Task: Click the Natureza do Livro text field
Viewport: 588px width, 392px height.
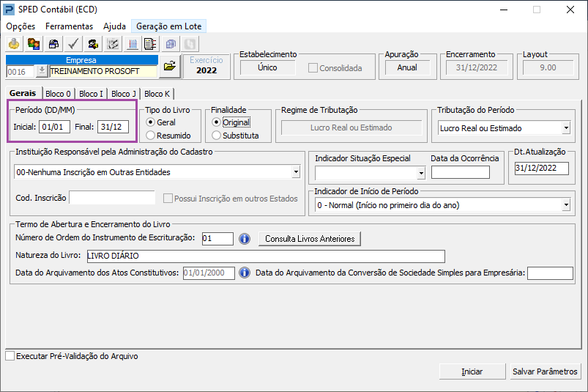Action: click(x=265, y=256)
